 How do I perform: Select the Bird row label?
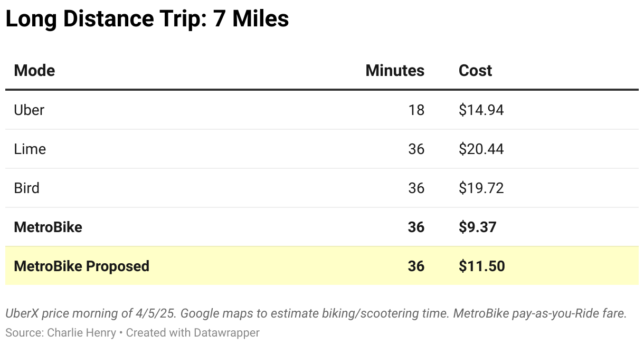[27, 188]
